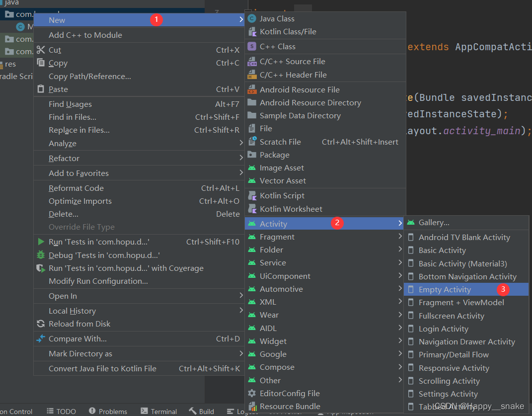
Task: Select Navigation Drawer Activity
Action: [x=466, y=342]
